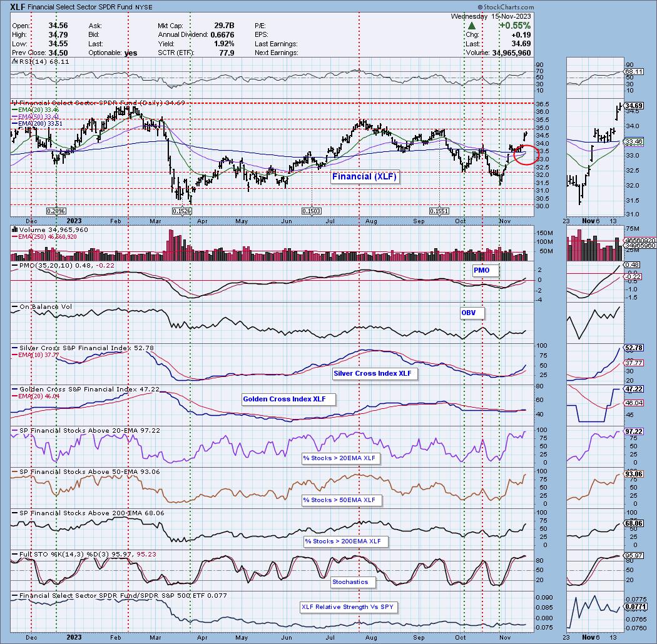Click the RSI(14) 68.11 panel label
This screenshot has height=644, width=657.
pyautogui.click(x=41, y=61)
